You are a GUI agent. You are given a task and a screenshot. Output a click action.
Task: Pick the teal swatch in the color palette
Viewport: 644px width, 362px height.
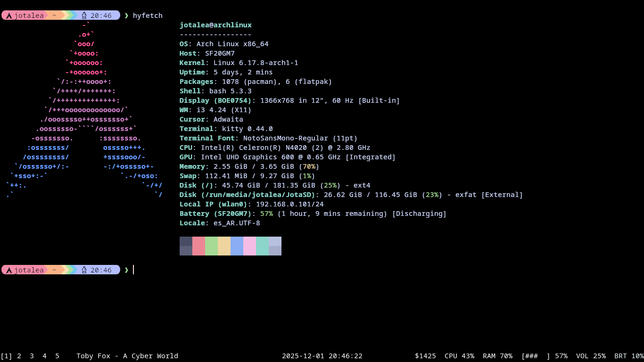coord(262,246)
